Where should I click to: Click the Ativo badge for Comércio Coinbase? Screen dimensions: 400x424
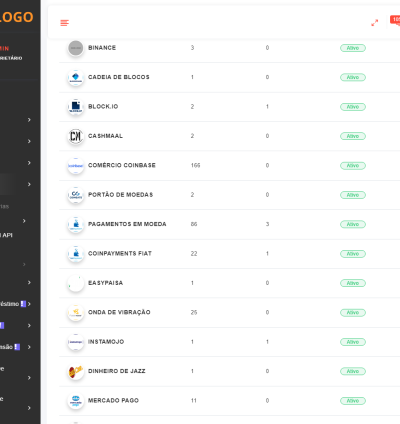point(353,166)
